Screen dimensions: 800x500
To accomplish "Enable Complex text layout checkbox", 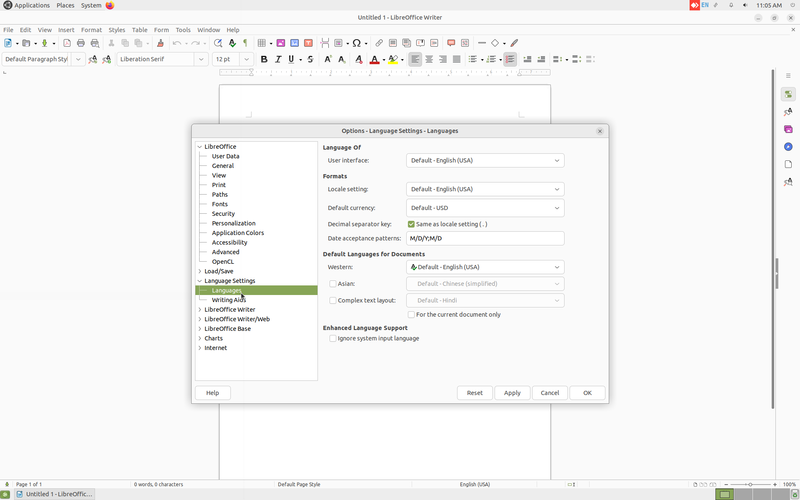I will [333, 301].
